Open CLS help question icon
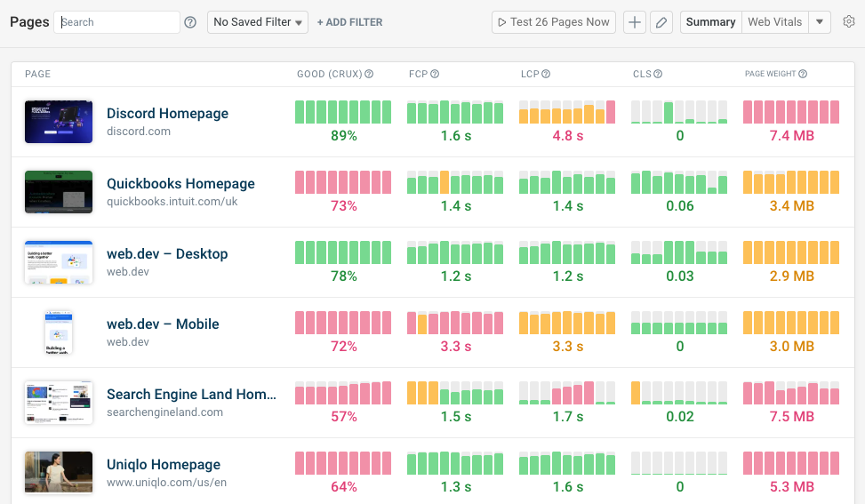The width and height of the screenshot is (865, 504). coord(658,74)
